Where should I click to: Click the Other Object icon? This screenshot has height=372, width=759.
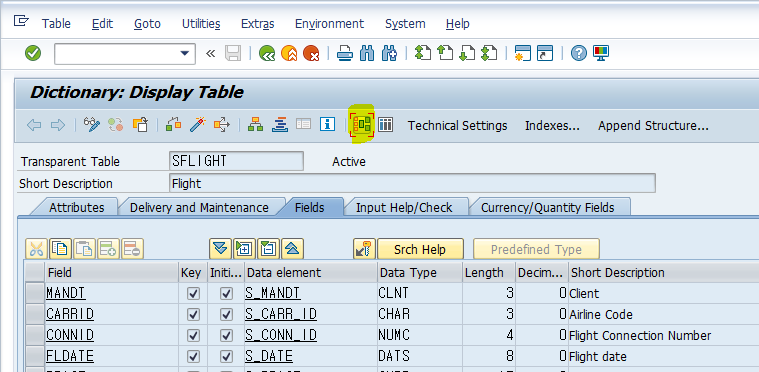click(x=140, y=125)
